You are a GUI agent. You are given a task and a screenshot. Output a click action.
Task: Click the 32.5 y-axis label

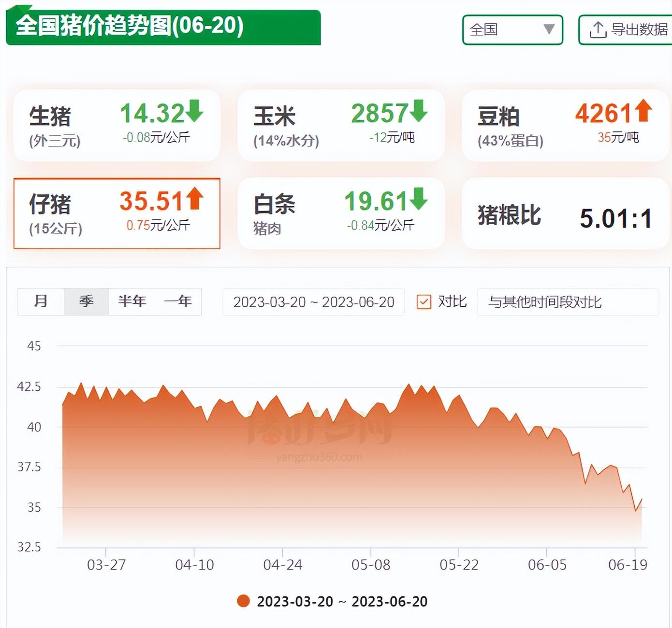(29, 547)
